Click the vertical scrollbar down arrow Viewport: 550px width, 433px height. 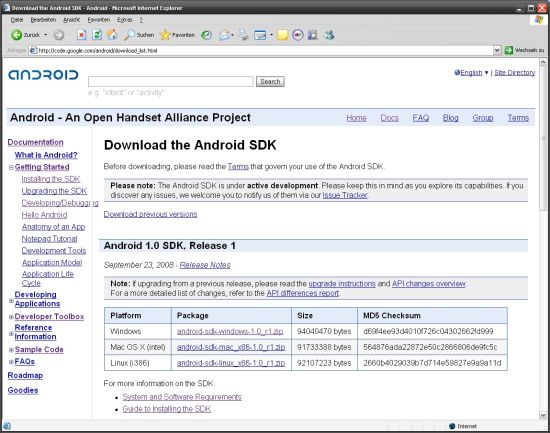543,415
